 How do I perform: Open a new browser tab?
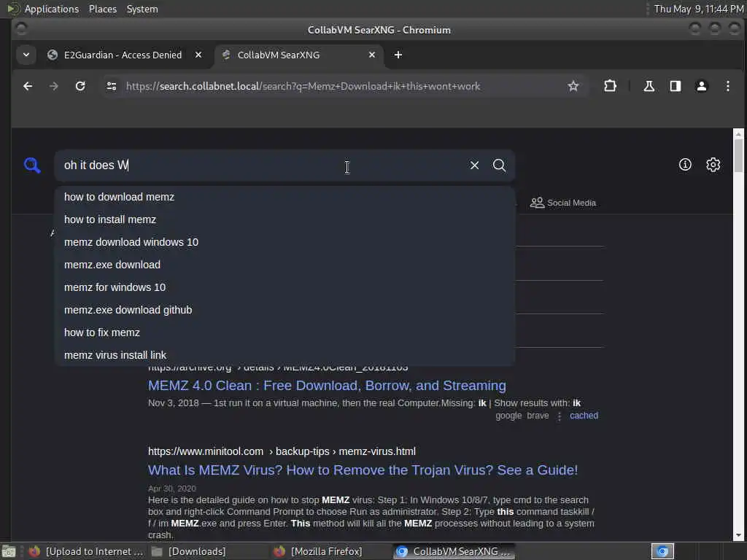pyautogui.click(x=398, y=55)
